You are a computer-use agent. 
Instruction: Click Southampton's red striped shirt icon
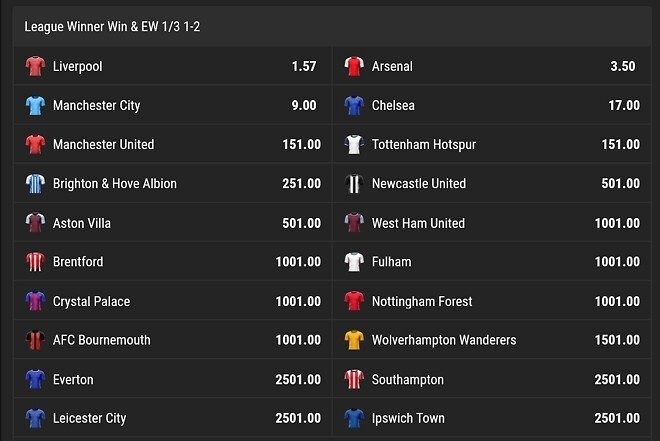[x=354, y=379]
